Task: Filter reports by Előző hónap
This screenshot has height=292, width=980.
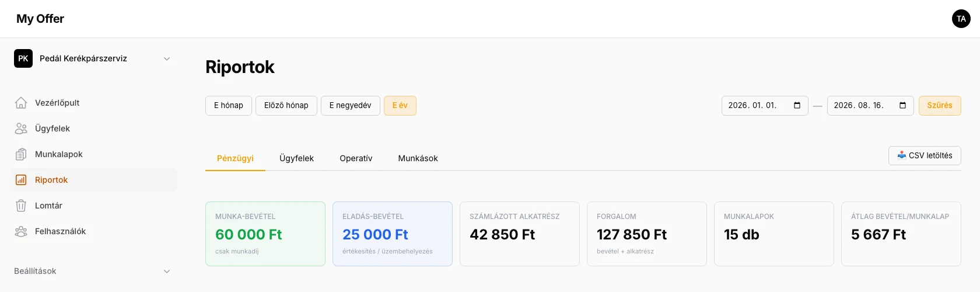Action: click(x=286, y=106)
